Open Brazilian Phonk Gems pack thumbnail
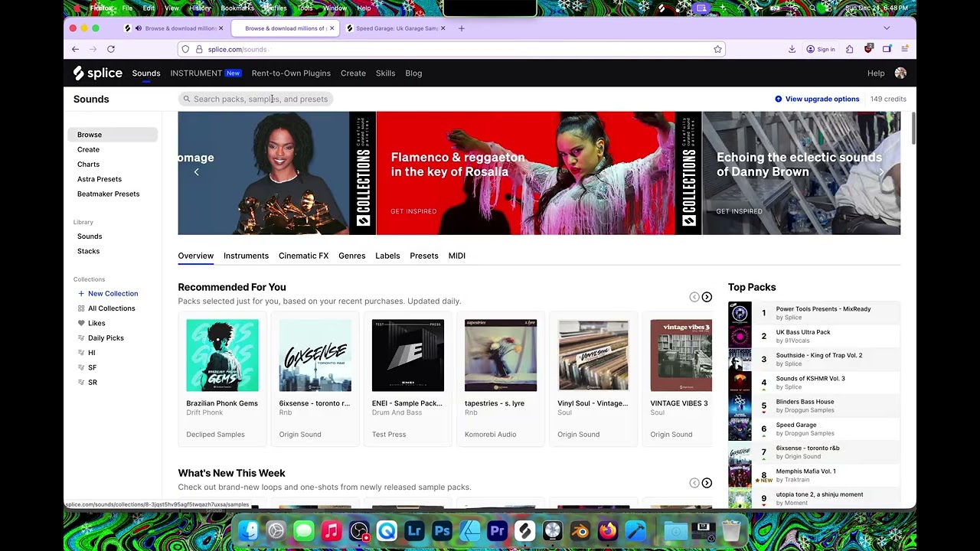 click(x=222, y=355)
